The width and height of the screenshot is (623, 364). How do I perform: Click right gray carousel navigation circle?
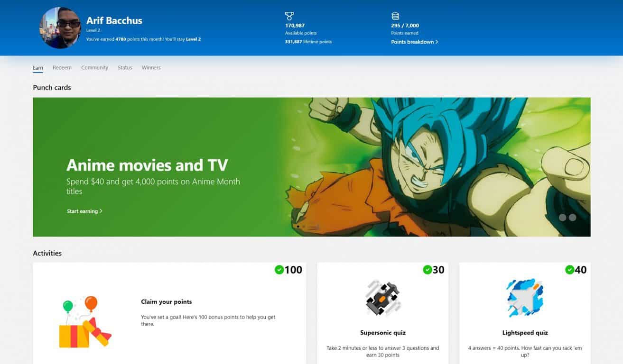coord(573,218)
